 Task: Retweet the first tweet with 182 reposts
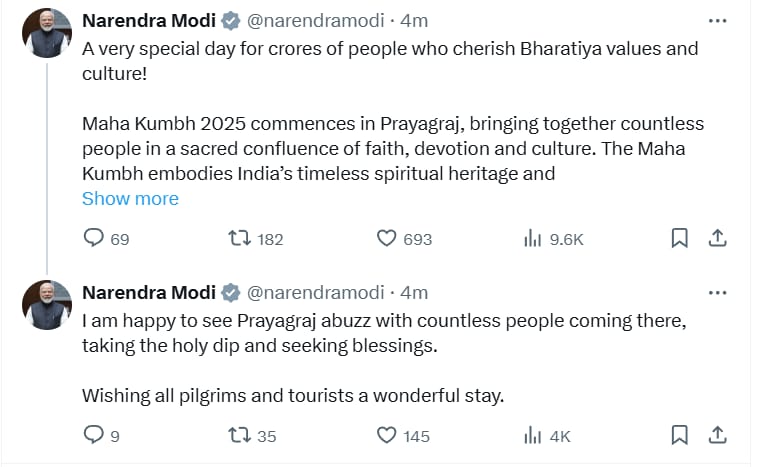click(239, 238)
